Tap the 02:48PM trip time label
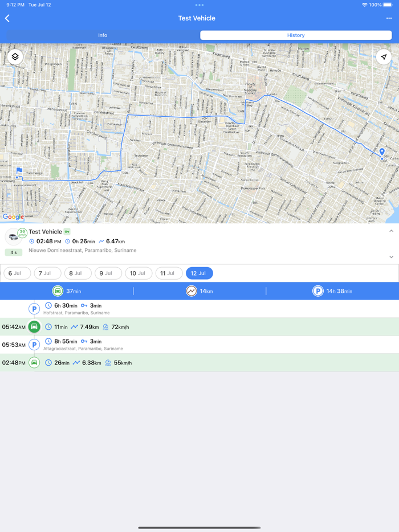399x532 pixels. pyautogui.click(x=14, y=363)
